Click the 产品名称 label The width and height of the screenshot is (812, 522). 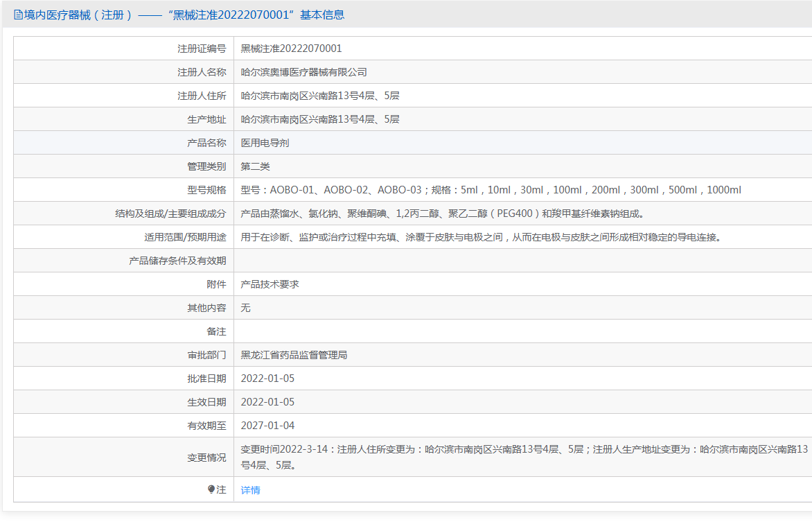206,143
